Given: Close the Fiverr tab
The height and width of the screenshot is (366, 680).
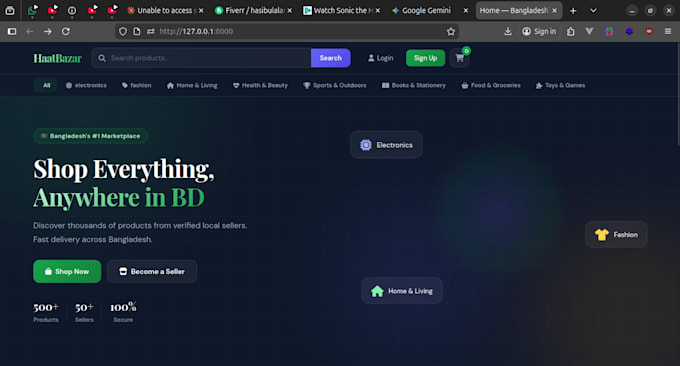Looking at the screenshot, I should [x=290, y=10].
